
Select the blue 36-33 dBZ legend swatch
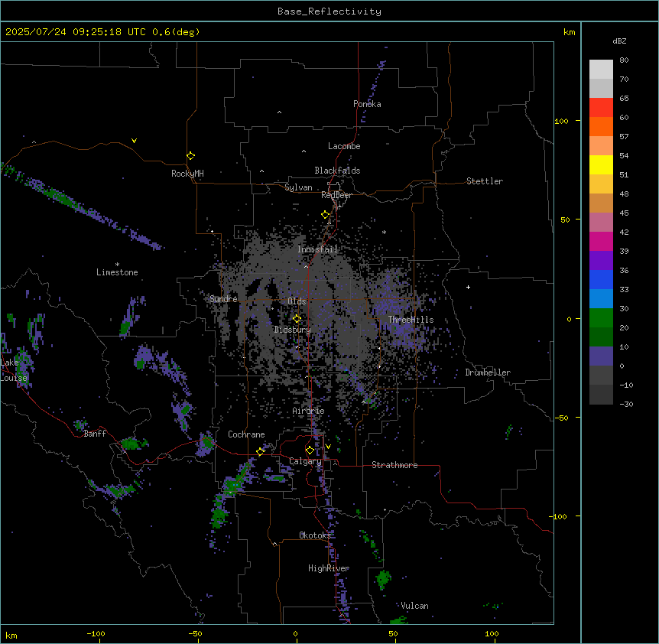click(x=601, y=279)
